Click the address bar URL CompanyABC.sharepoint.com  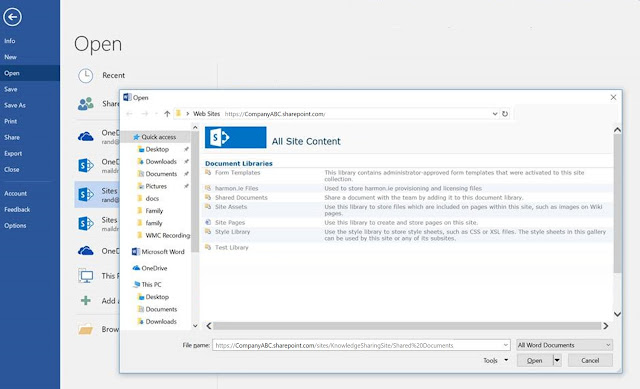click(x=275, y=114)
